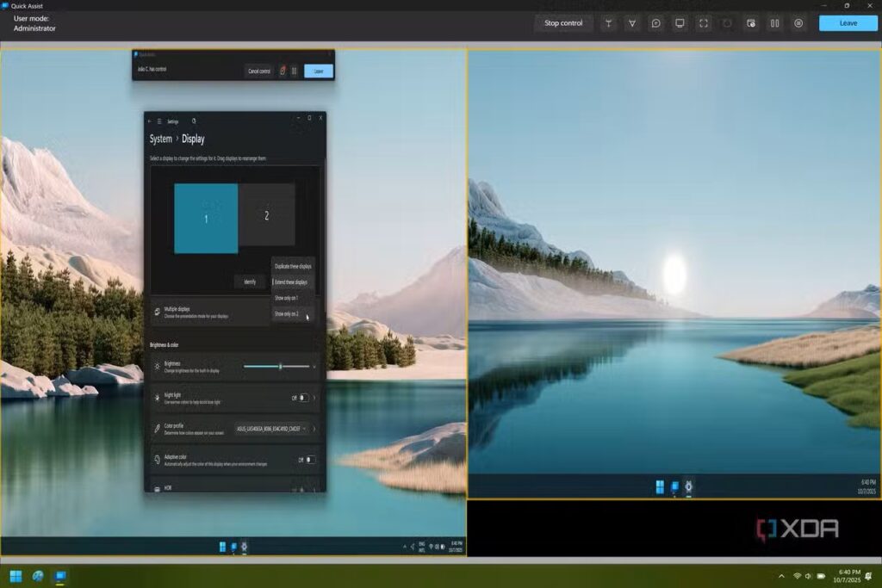The width and height of the screenshot is (882, 588).
Task: Click the fit-to-screen icon in Quick Assist toolbar
Action: [704, 23]
